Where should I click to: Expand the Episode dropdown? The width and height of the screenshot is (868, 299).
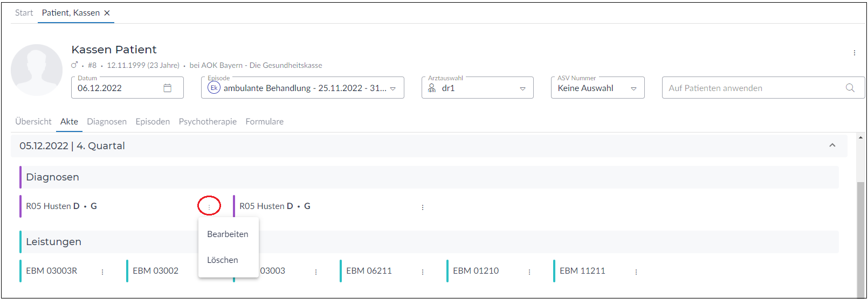[393, 88]
